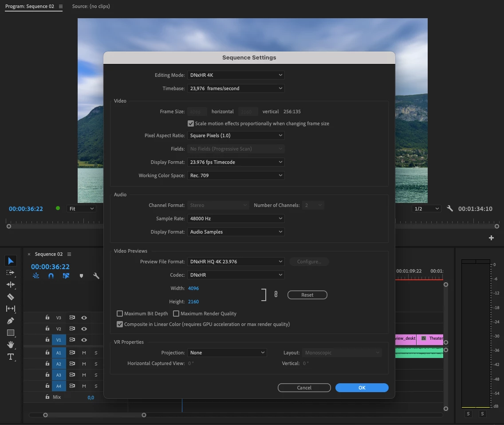Hide track V2 with eye icon
504x425 pixels.
point(84,329)
